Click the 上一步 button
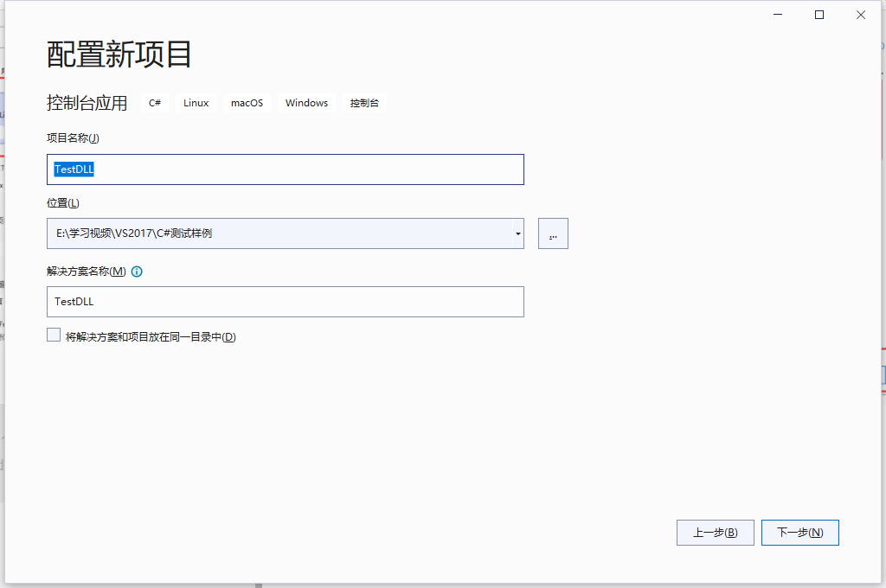Screen dimensions: 886x588 (715, 532)
